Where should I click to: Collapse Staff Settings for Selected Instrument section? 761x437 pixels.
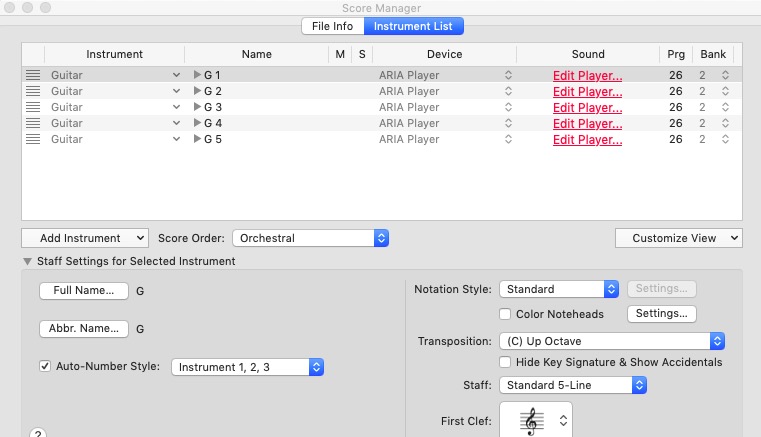point(27,261)
